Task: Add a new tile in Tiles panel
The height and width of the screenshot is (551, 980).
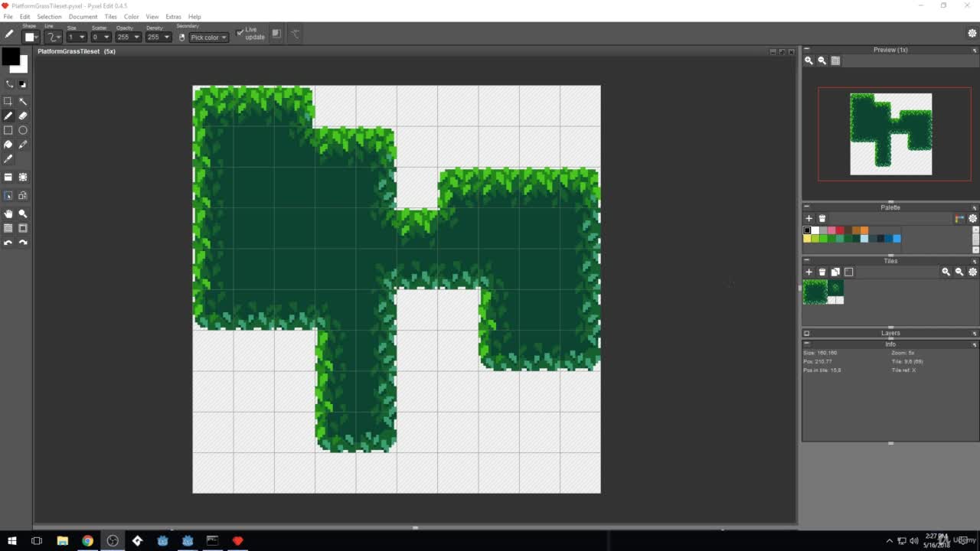Action: coord(808,272)
